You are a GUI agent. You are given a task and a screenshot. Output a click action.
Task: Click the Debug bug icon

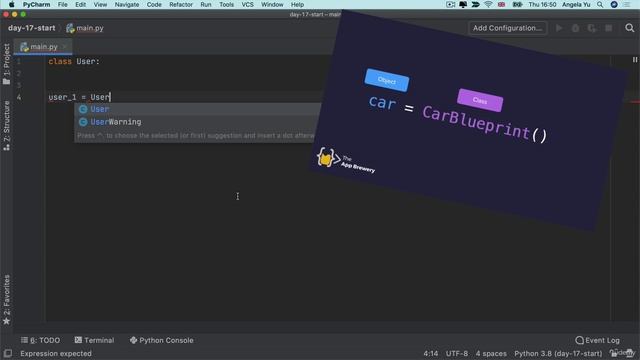click(x=575, y=28)
